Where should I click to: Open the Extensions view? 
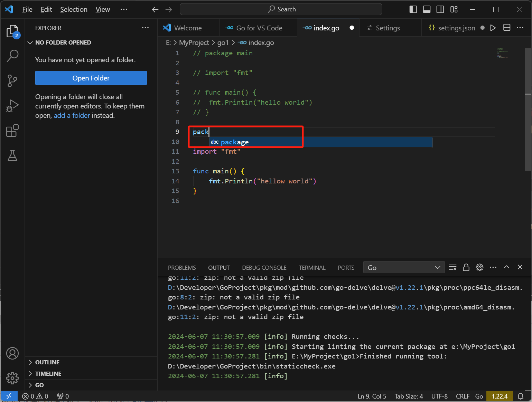[x=12, y=131]
